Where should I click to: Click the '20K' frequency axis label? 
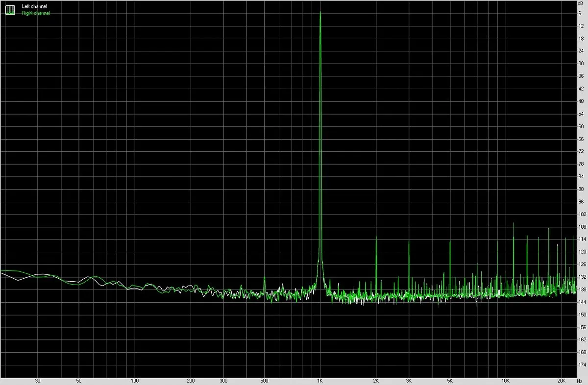[x=562, y=381]
